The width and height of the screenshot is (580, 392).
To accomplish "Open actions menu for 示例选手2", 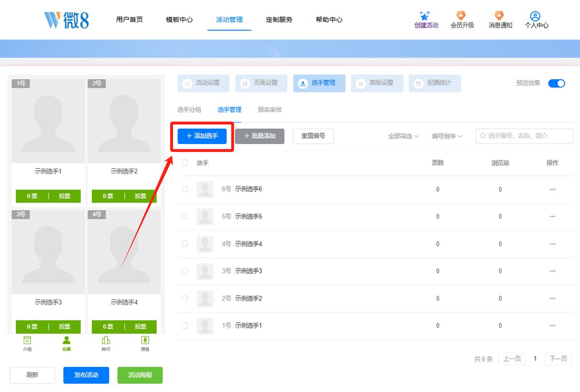I will point(552,299).
